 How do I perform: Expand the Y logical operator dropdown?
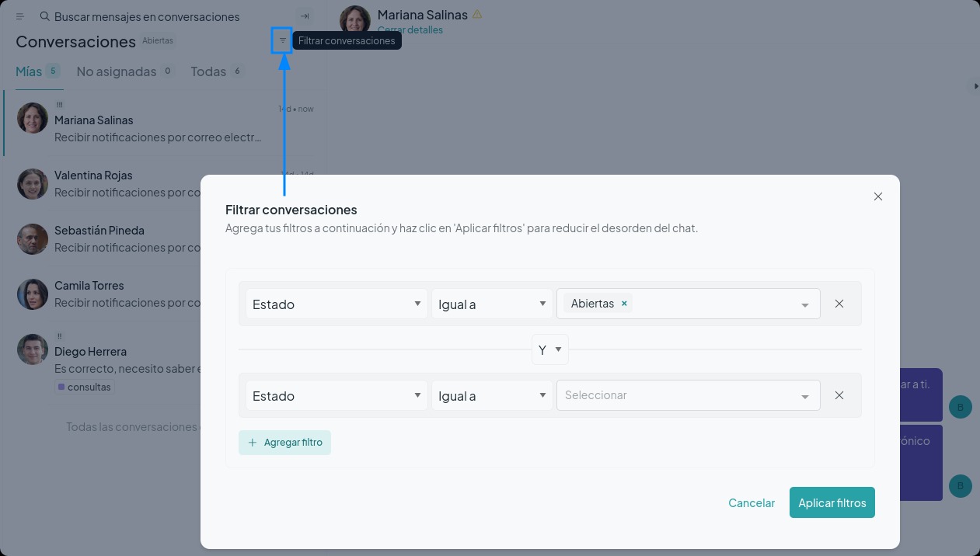pos(549,349)
